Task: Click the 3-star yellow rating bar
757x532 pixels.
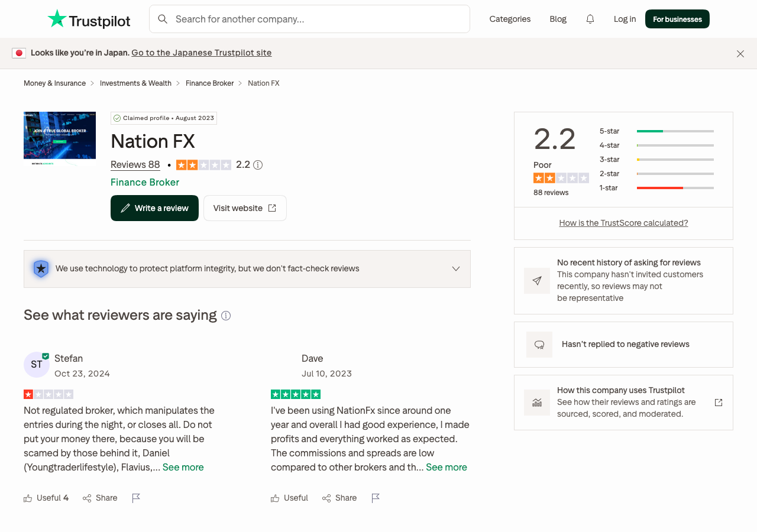Action: point(675,160)
